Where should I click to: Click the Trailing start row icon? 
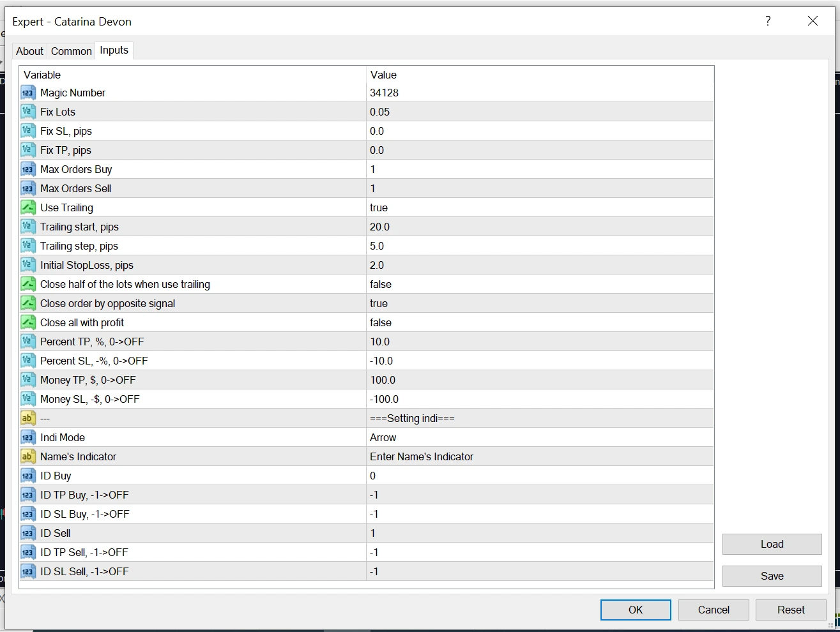pyautogui.click(x=27, y=227)
